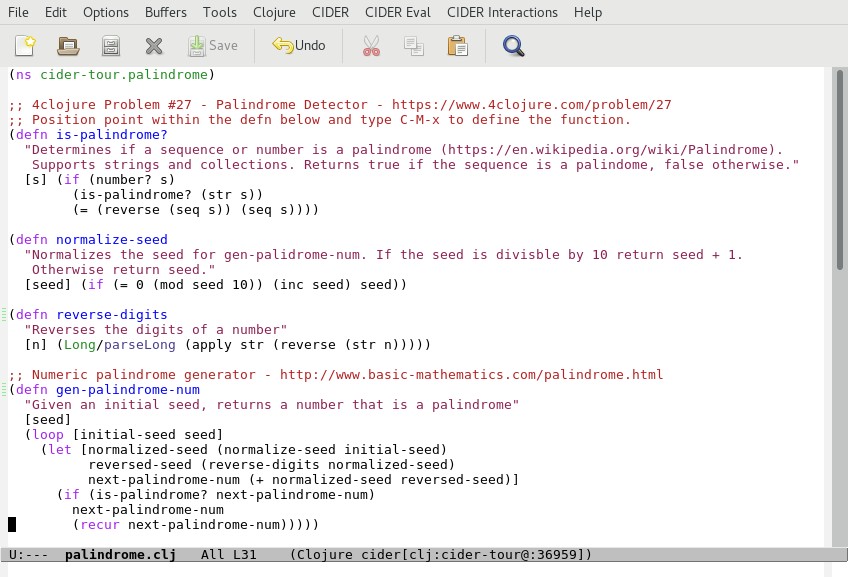The width and height of the screenshot is (848, 577).
Task: Copy selection using the copy icon
Action: [x=413, y=45]
